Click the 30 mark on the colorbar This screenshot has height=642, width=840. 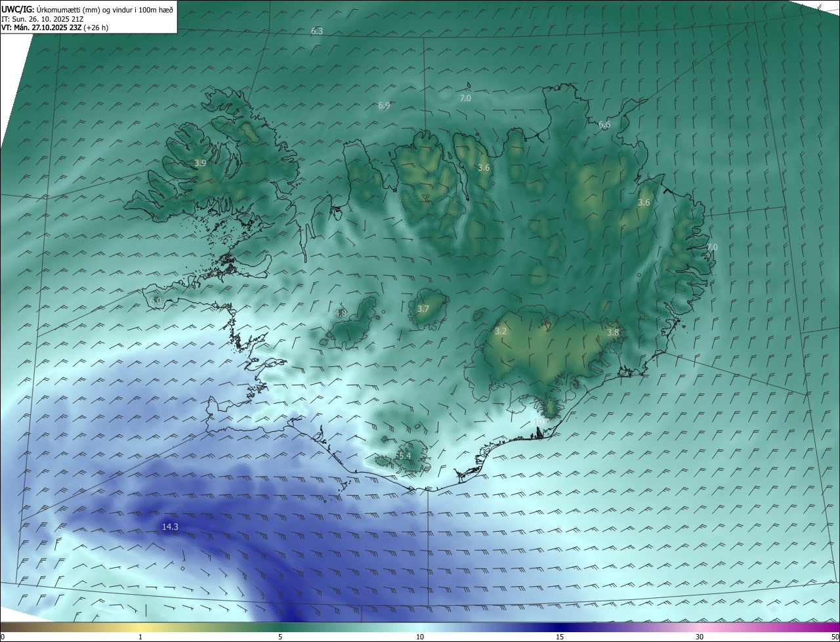pyautogui.click(x=700, y=637)
